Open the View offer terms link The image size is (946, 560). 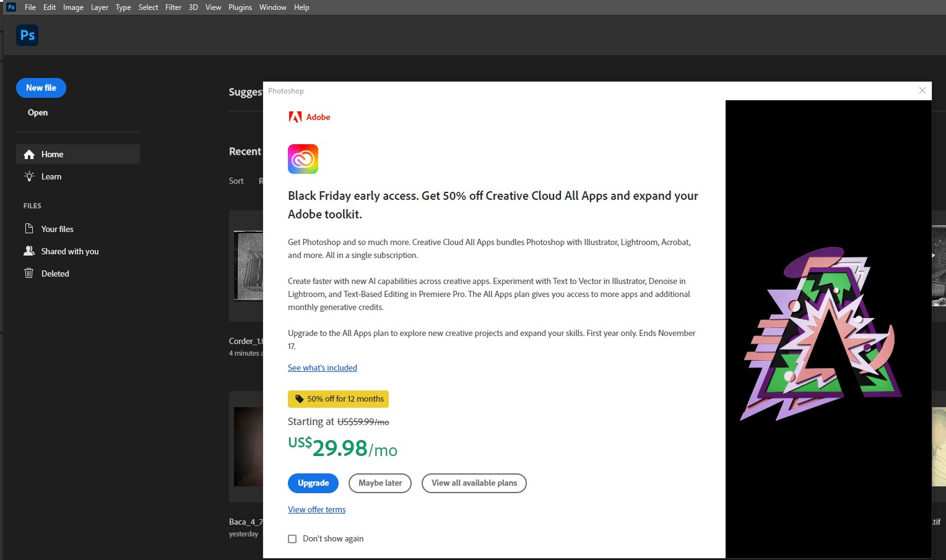(x=316, y=509)
